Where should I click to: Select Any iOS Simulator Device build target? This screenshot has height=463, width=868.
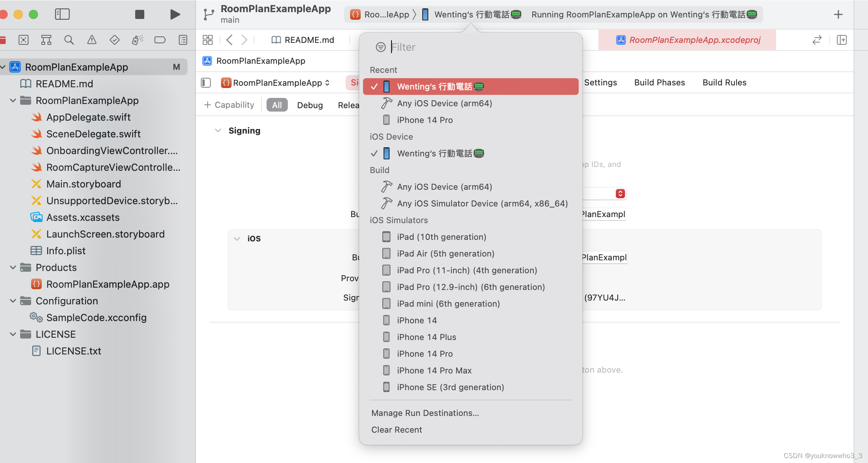click(x=482, y=203)
